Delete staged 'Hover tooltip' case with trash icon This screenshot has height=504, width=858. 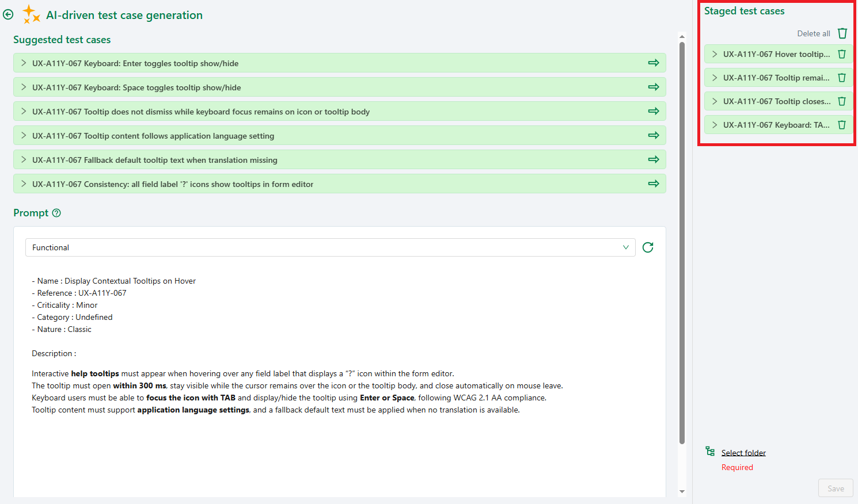(842, 54)
